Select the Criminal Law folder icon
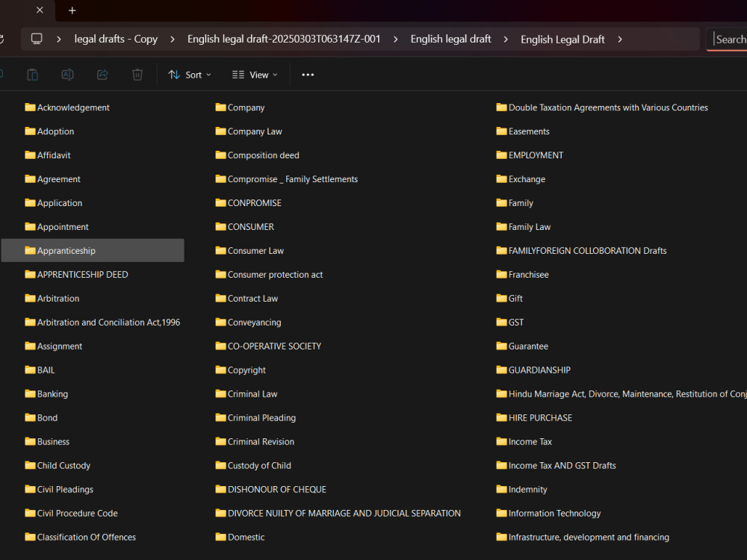This screenshot has height=560, width=747. (x=220, y=393)
